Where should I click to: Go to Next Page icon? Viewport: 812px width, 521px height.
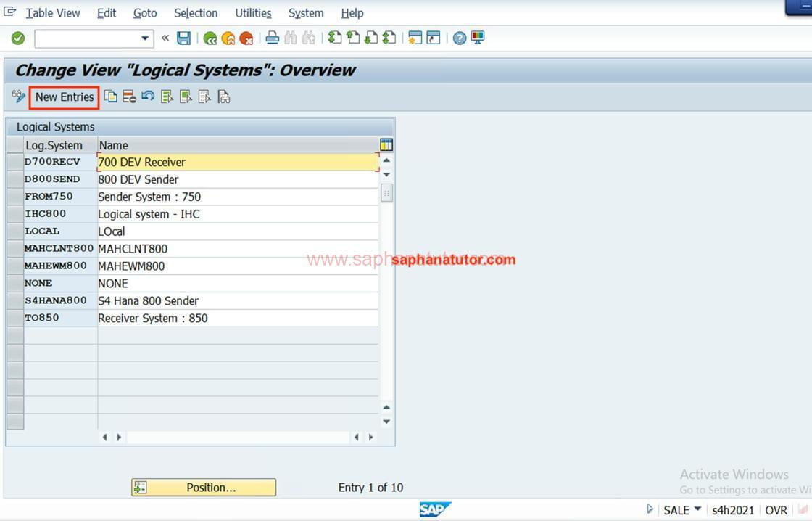[371, 38]
